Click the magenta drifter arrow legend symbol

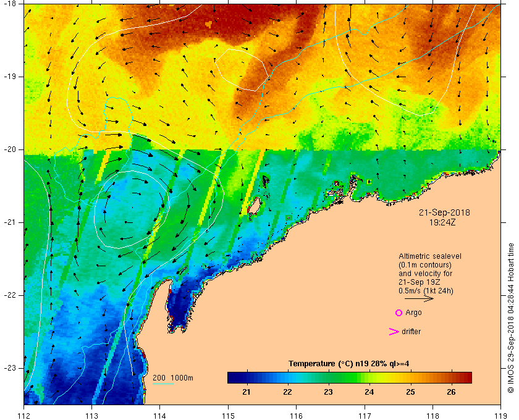[394, 332]
